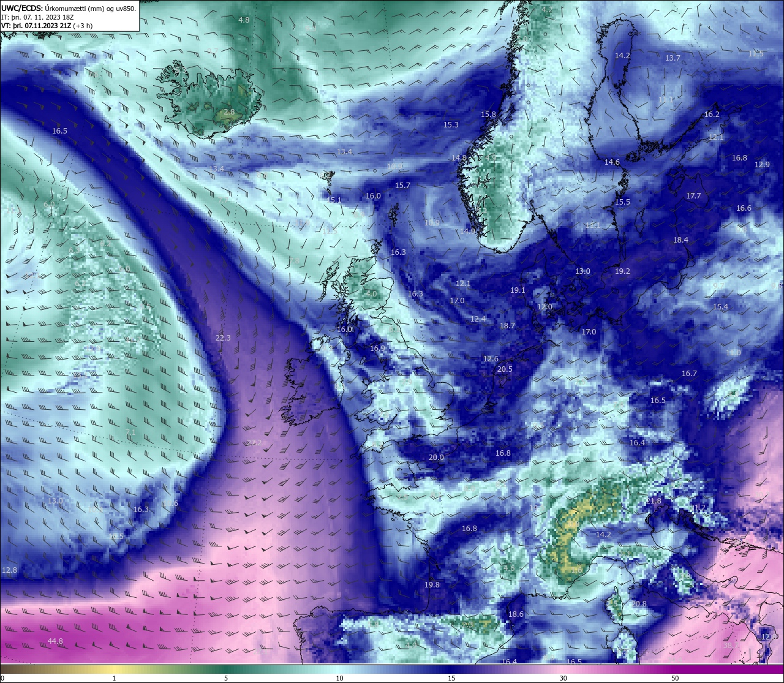This screenshot has width=784, height=683.
Task: Click the 14.6 value label
Action: tap(612, 163)
